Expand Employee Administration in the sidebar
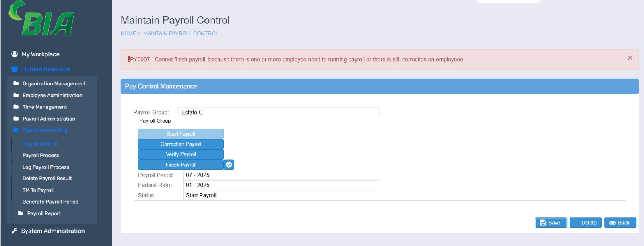Viewport: 644px width, 246px height. click(52, 96)
